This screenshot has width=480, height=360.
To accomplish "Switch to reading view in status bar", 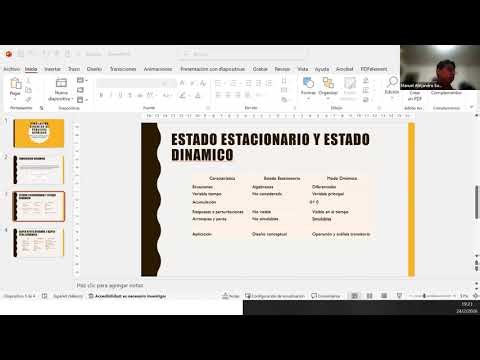I will 384,296.
